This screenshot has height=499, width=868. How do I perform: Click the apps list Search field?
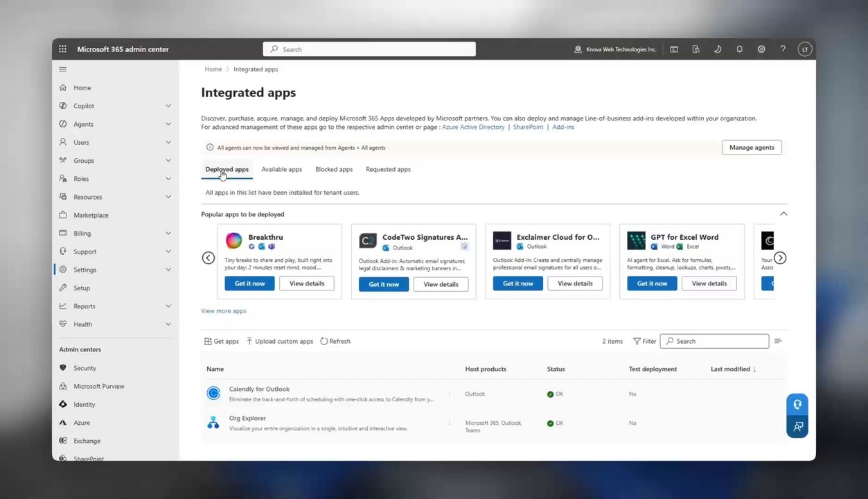(x=714, y=341)
